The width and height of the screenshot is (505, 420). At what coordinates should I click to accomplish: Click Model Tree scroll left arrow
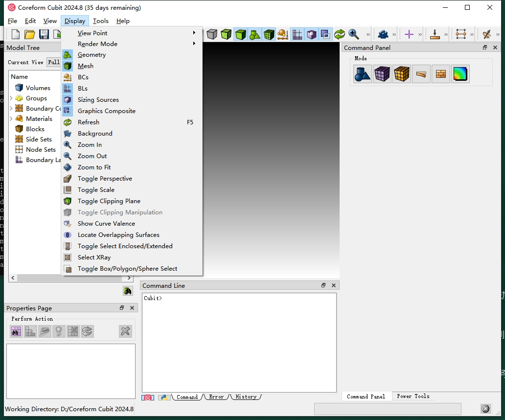point(13,278)
